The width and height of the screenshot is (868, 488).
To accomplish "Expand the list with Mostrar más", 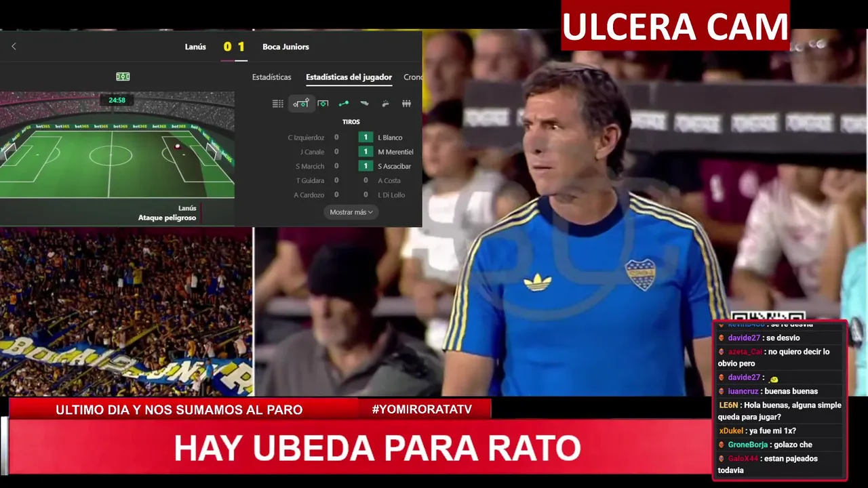I will coord(351,212).
